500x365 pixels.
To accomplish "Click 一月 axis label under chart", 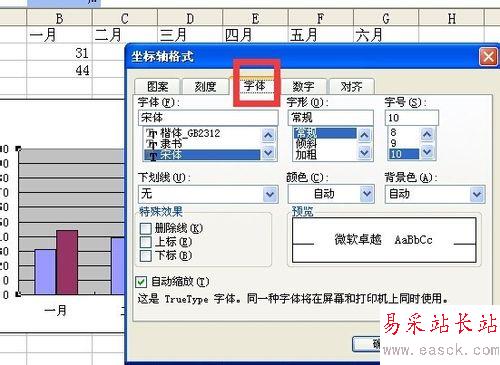I will (55, 311).
